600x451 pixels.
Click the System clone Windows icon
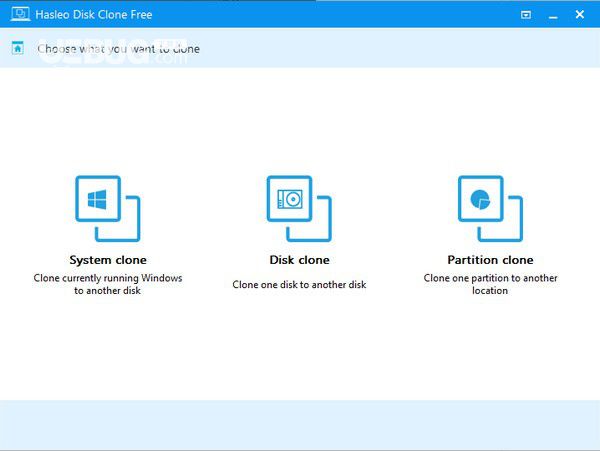tap(108, 208)
